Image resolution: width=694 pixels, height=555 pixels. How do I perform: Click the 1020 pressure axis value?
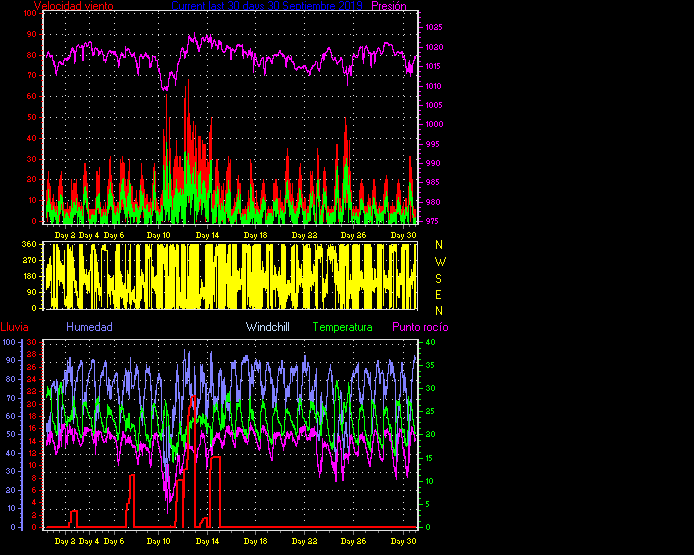434,47
